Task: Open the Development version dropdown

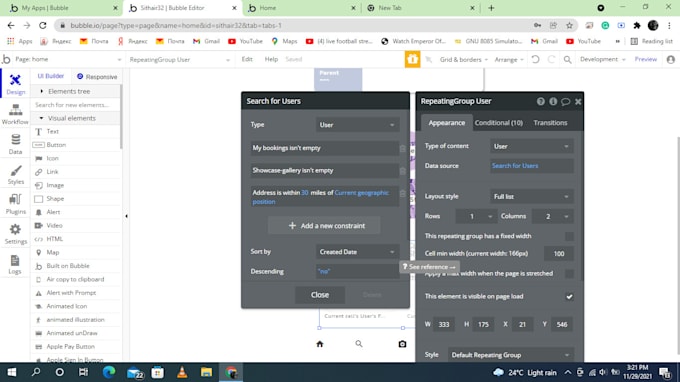Action: [602, 59]
